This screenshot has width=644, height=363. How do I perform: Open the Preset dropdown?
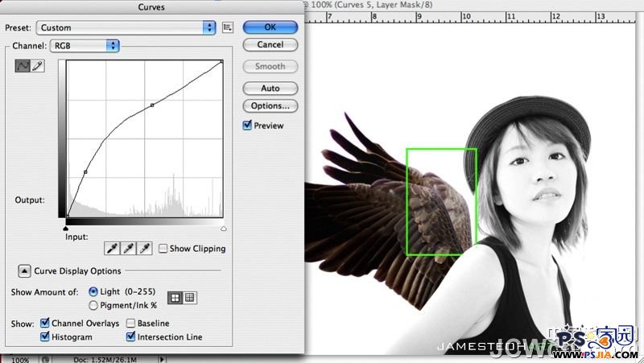point(126,27)
